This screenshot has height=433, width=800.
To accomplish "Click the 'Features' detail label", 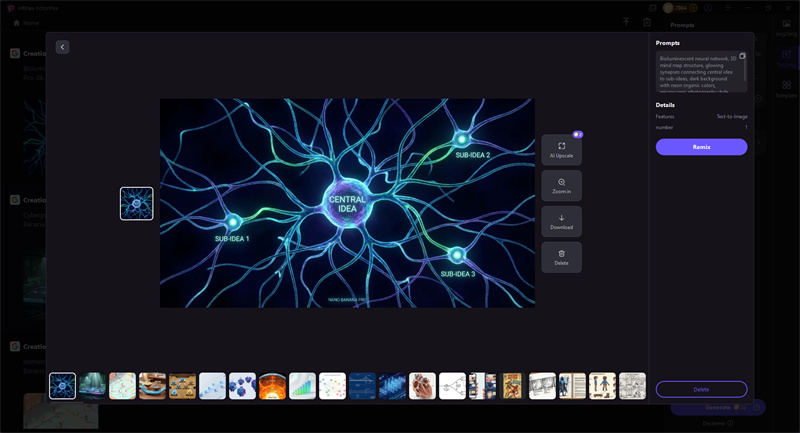I will click(665, 117).
